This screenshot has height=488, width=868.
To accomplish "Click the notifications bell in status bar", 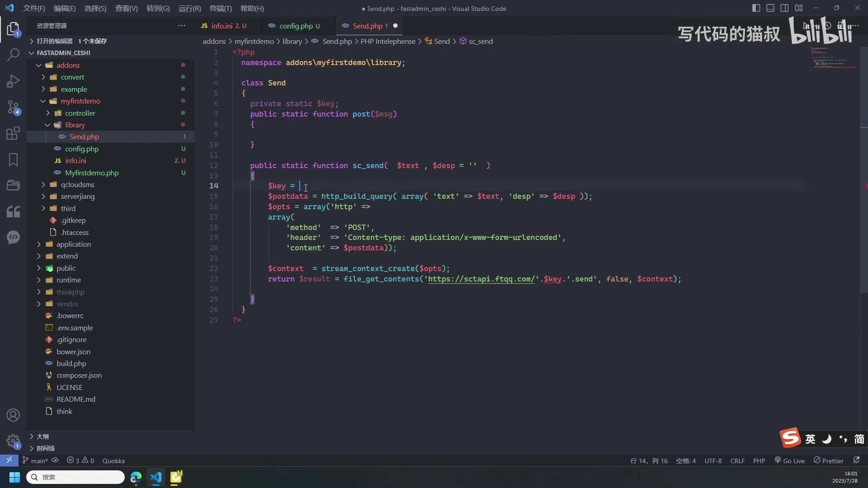I will 856,460.
